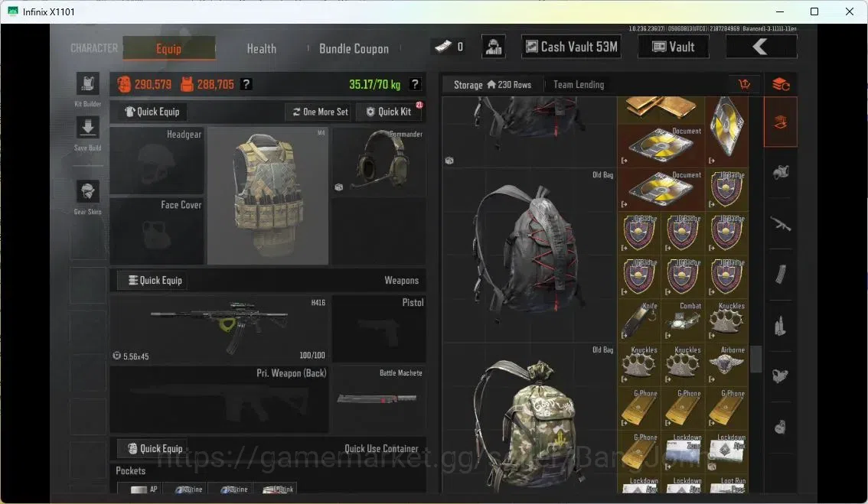868x504 pixels.
Task: Switch to the Equip tab
Action: (169, 48)
